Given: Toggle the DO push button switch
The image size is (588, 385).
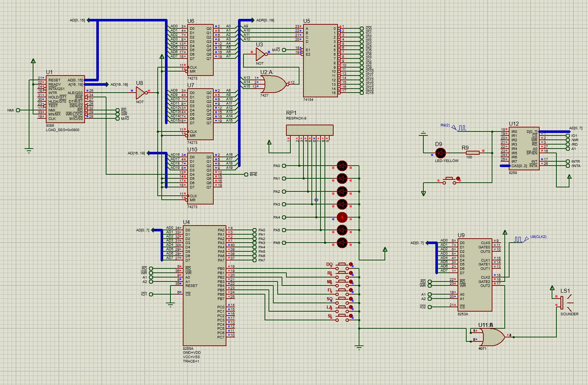Looking at the screenshot, I should [x=342, y=266].
